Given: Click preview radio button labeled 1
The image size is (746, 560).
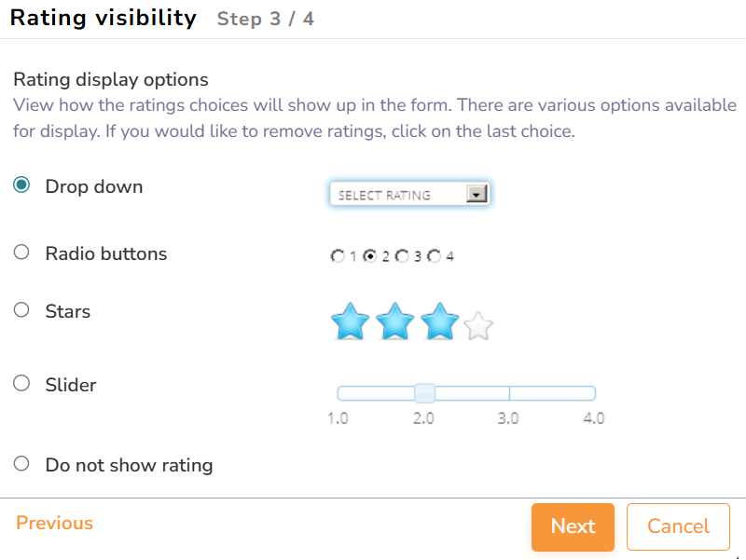Looking at the screenshot, I should tap(338, 256).
